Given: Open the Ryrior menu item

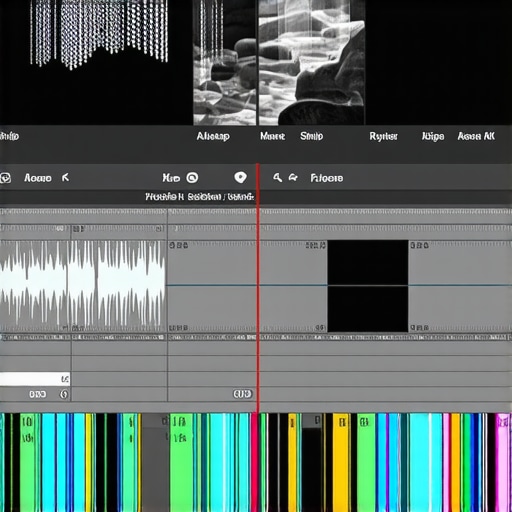Looking at the screenshot, I should click(x=383, y=137).
